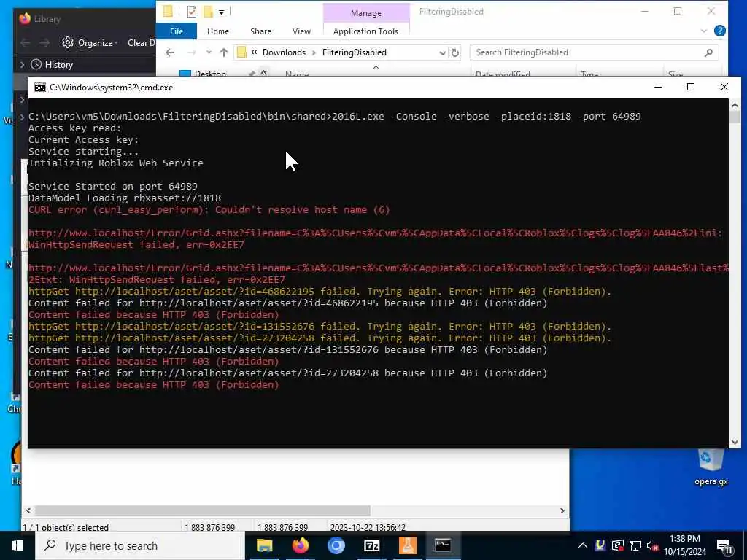The height and width of the screenshot is (560, 747).
Task: Click the Properties quick access icon
Action: [192, 12]
